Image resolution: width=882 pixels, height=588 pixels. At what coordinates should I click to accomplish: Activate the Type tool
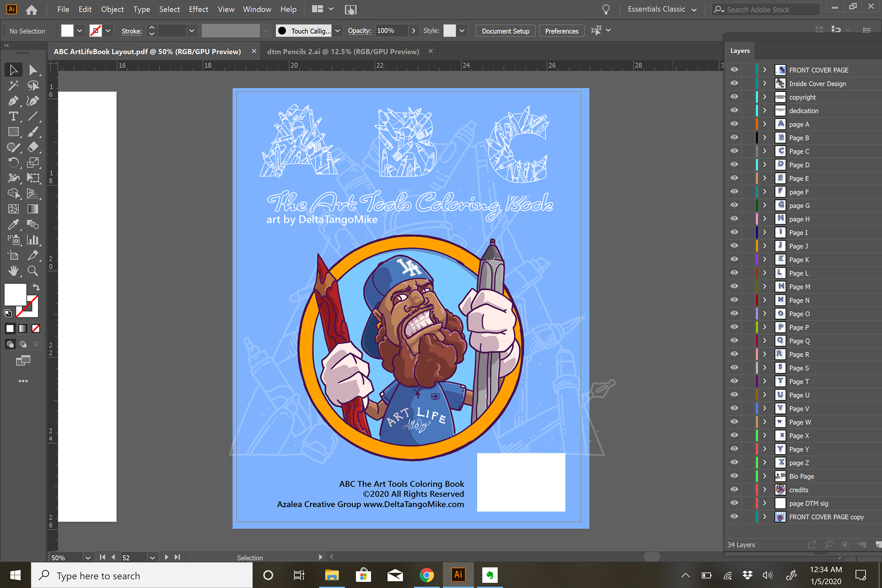(x=13, y=116)
